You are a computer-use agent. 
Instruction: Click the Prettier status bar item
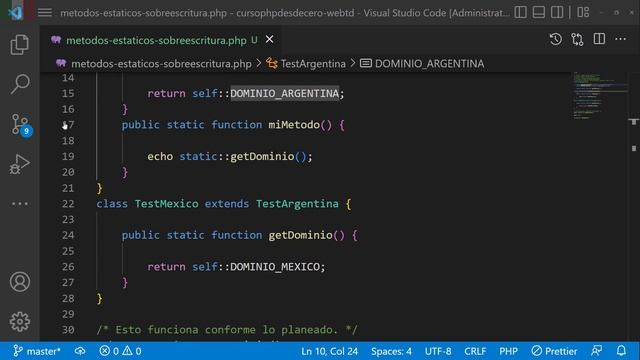pos(554,351)
